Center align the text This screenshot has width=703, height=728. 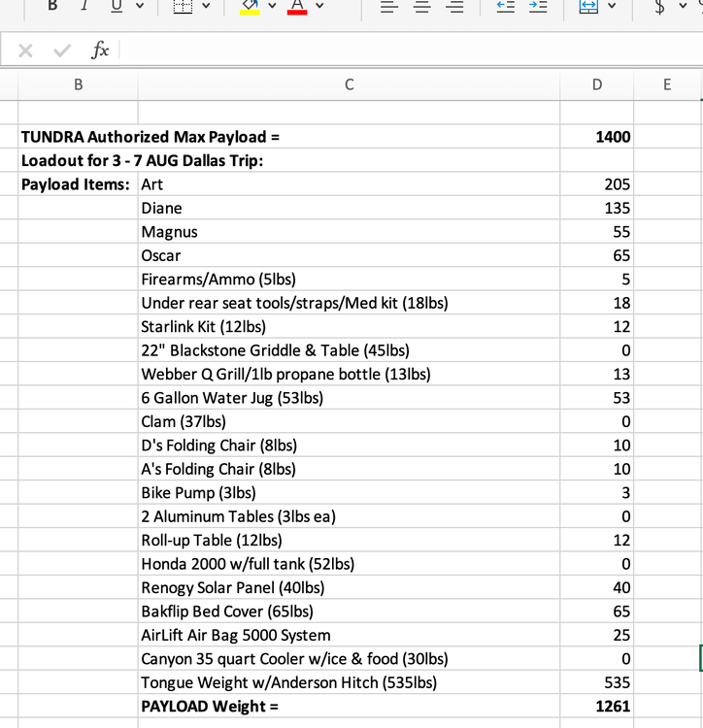click(x=420, y=7)
